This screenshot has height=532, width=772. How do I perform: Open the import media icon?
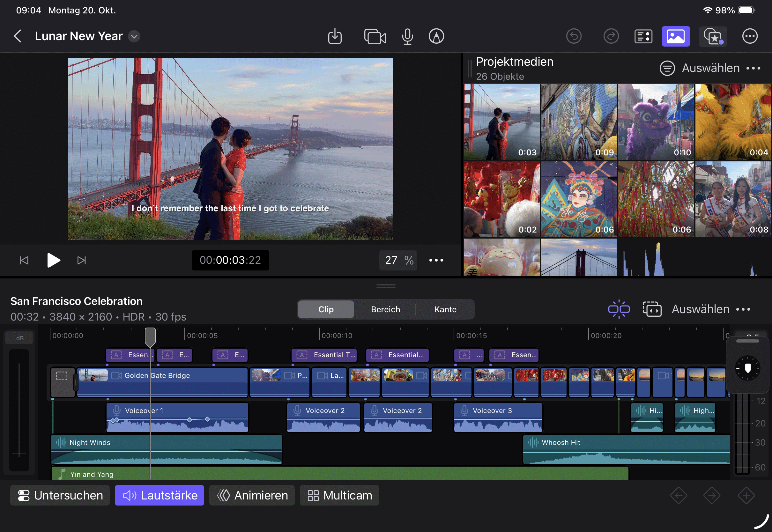pyautogui.click(x=335, y=36)
